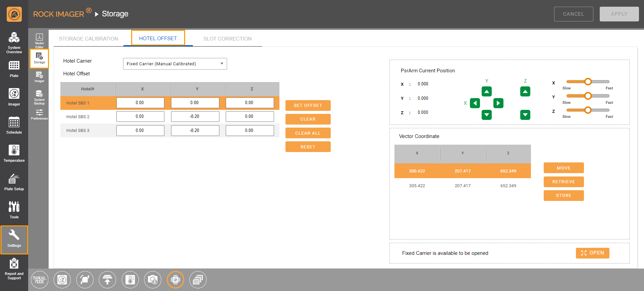This screenshot has height=291, width=644.
Task: Select the second vector coordinate row 305.422
Action: coord(462,186)
